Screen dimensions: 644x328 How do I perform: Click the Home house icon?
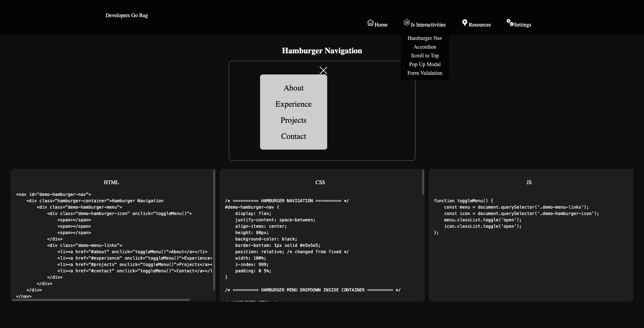click(x=370, y=22)
